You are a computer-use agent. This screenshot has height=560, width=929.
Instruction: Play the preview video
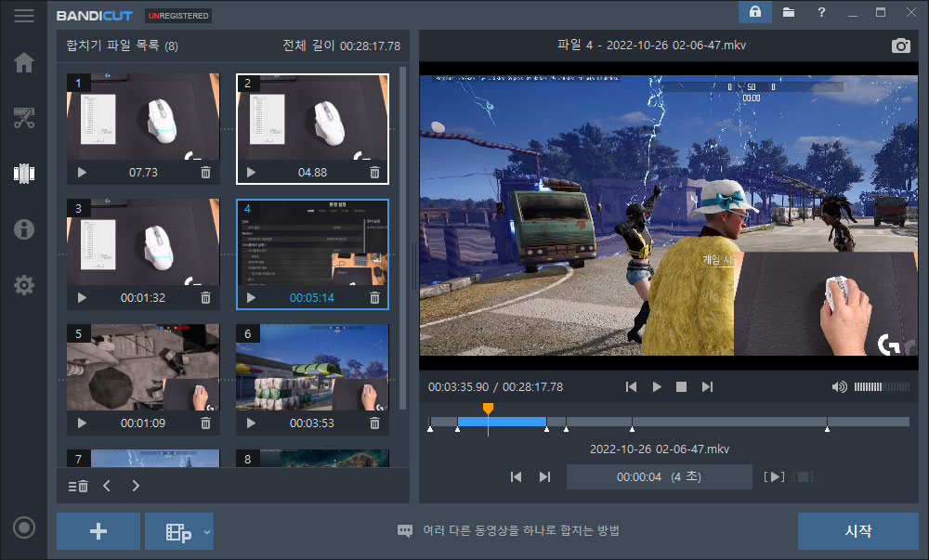(657, 386)
